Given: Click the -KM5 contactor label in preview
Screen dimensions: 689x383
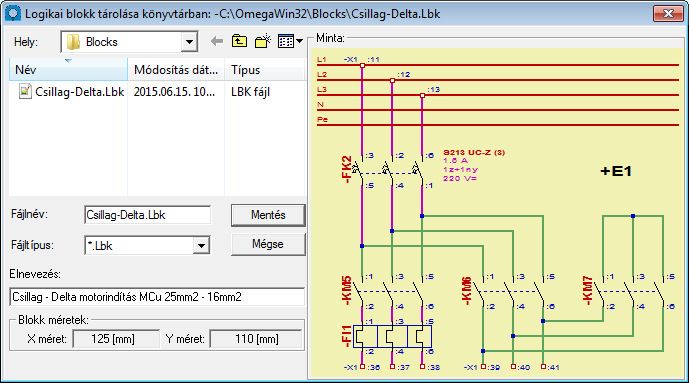Looking at the screenshot, I should pyautogui.click(x=347, y=291).
